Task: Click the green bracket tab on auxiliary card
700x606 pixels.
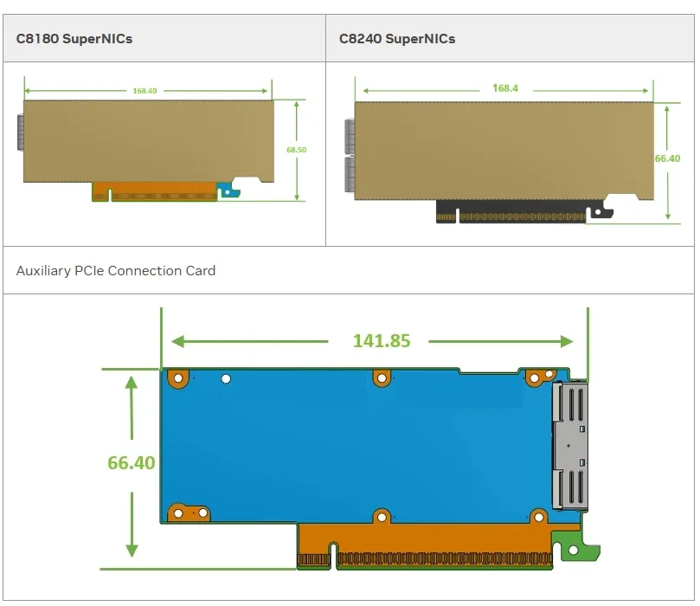Action: [x=575, y=545]
